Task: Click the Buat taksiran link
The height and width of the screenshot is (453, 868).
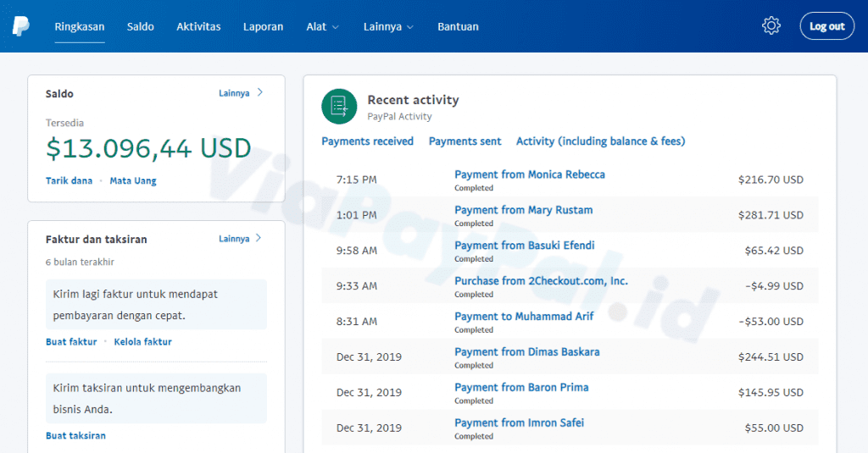Action: [x=75, y=436]
